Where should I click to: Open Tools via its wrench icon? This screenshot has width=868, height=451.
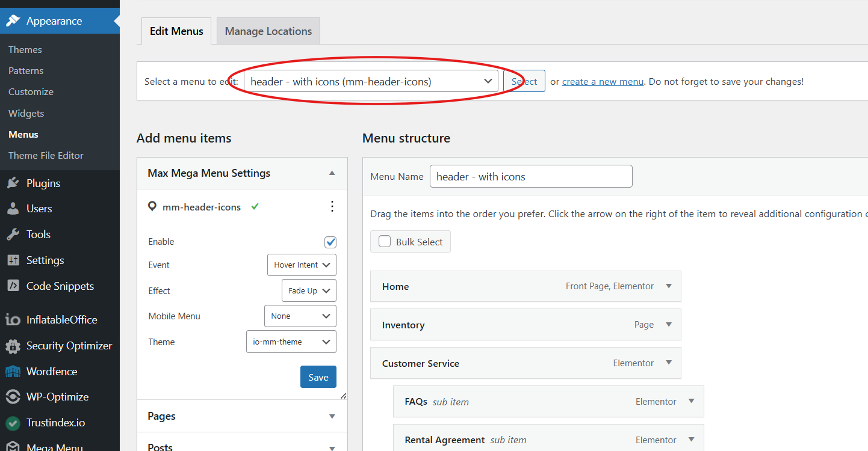click(x=13, y=235)
